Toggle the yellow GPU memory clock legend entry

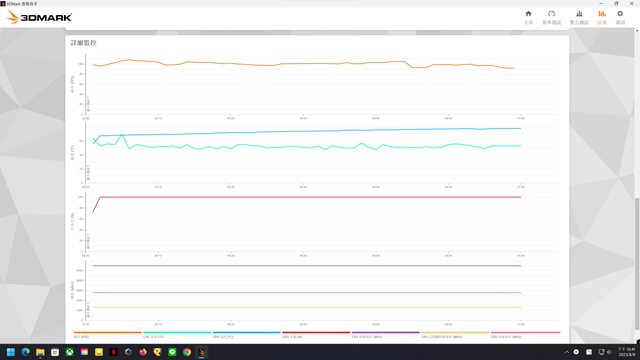(455, 334)
